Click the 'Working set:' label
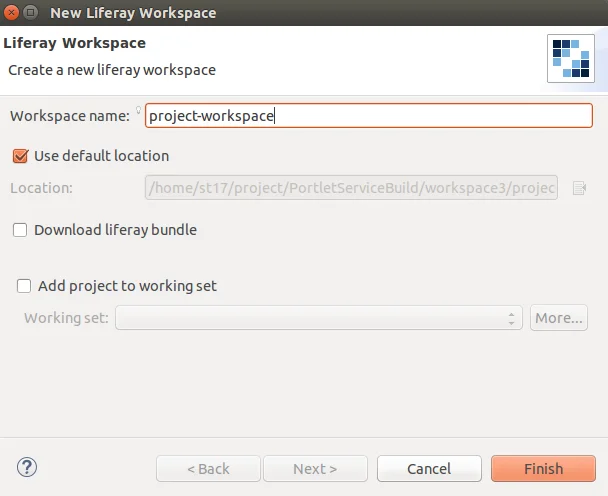The width and height of the screenshot is (608, 496). coord(66,318)
